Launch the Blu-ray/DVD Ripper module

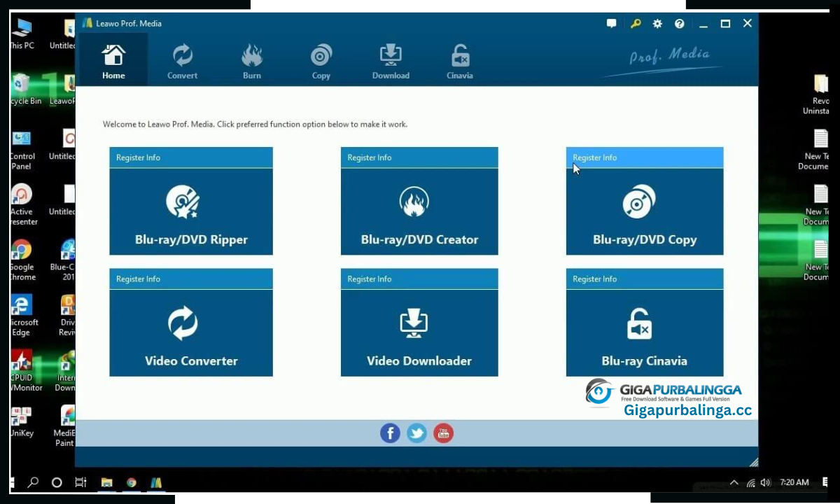pyautogui.click(x=191, y=211)
